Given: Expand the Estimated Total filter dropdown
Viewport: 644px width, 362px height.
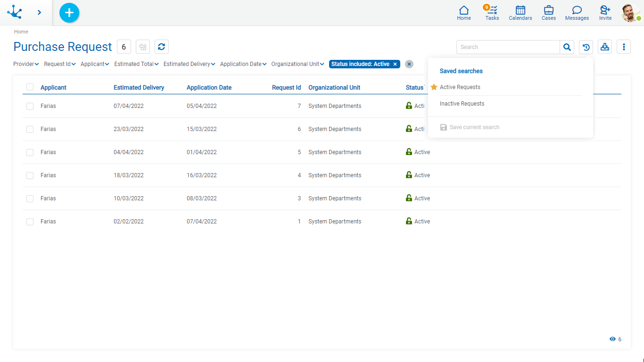Looking at the screenshot, I should click(136, 64).
